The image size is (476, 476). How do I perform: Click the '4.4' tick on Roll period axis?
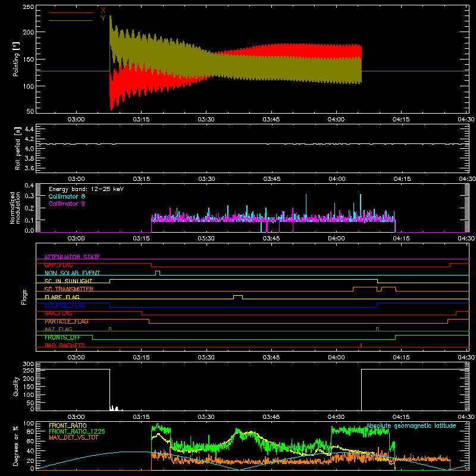coord(29,129)
